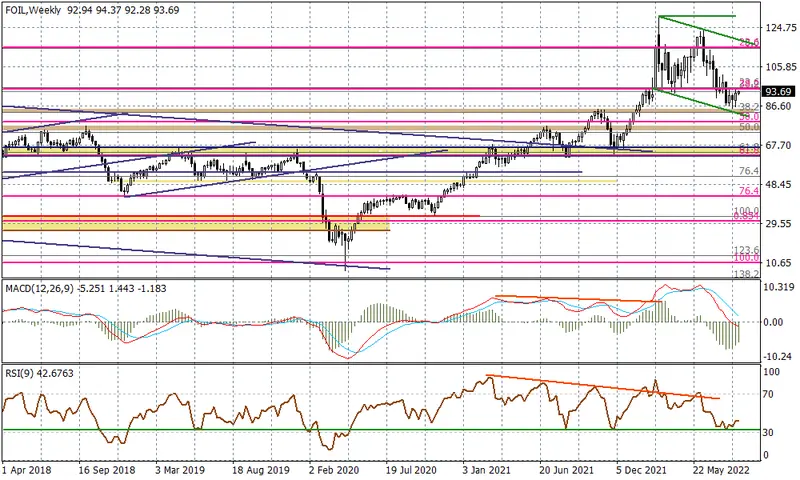The height and width of the screenshot is (480, 800).
Task: Select the gray 123.6 Fibonacci label
Action: [746, 249]
